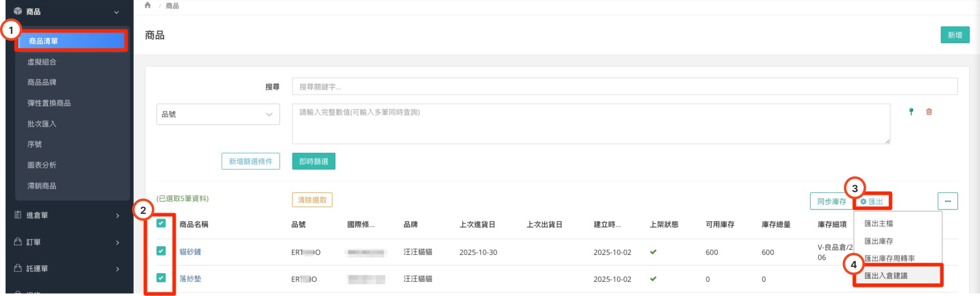The width and height of the screenshot is (980, 296).
Task: Select 匯出入倉建議 from export menu
Action: (x=886, y=276)
